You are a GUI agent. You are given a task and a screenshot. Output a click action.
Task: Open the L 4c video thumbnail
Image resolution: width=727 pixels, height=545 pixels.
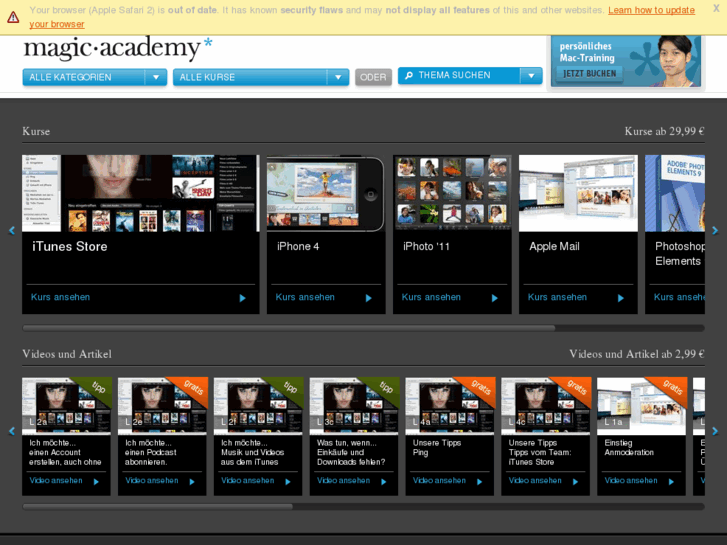click(546, 406)
